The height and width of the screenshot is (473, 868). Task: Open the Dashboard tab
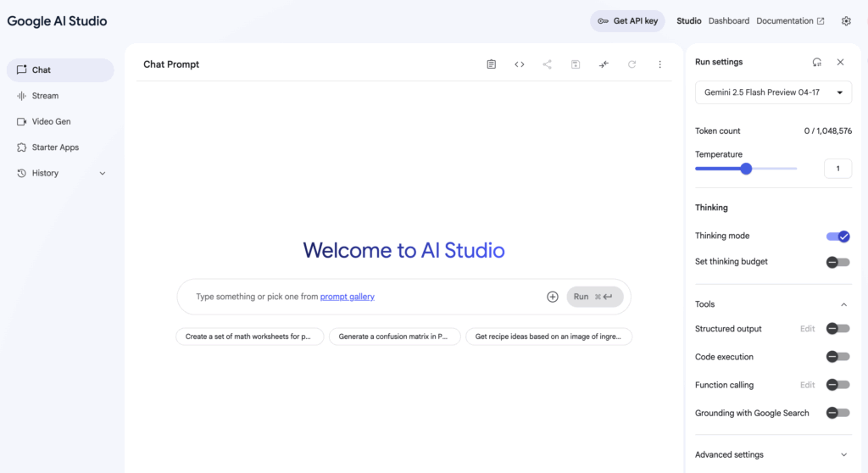(728, 21)
